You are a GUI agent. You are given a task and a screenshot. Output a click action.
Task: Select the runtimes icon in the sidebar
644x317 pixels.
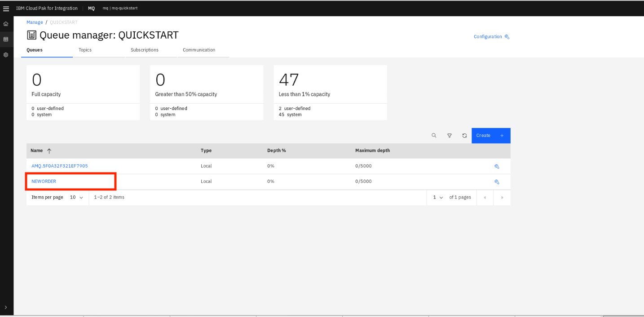point(6,39)
